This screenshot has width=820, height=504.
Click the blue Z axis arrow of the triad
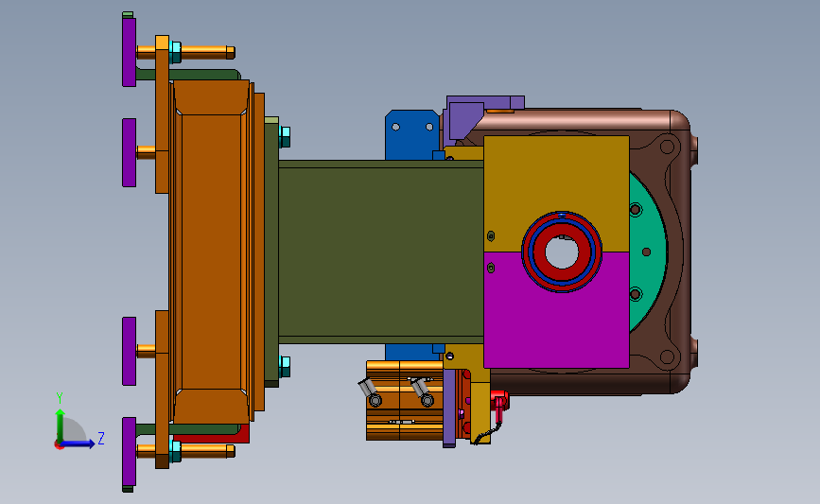coord(79,444)
